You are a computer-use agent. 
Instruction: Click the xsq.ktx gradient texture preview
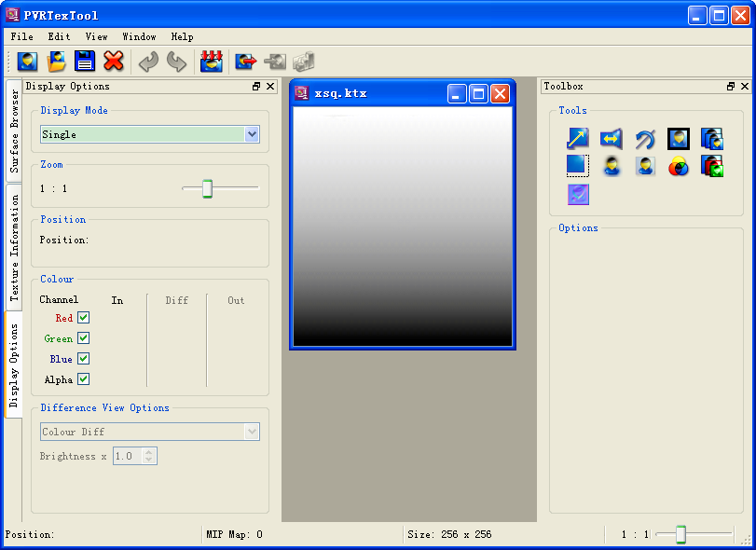pyautogui.click(x=403, y=227)
